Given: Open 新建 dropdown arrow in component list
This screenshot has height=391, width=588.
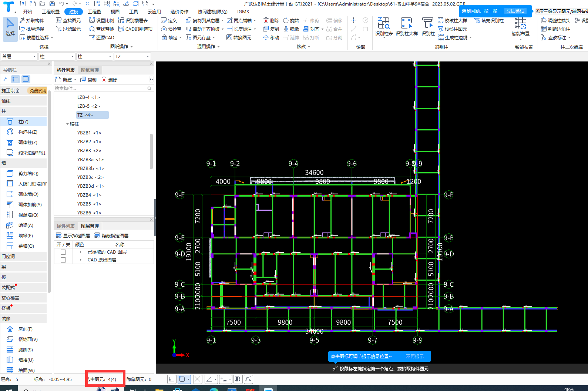Looking at the screenshot, I should pyautogui.click(x=75, y=80).
